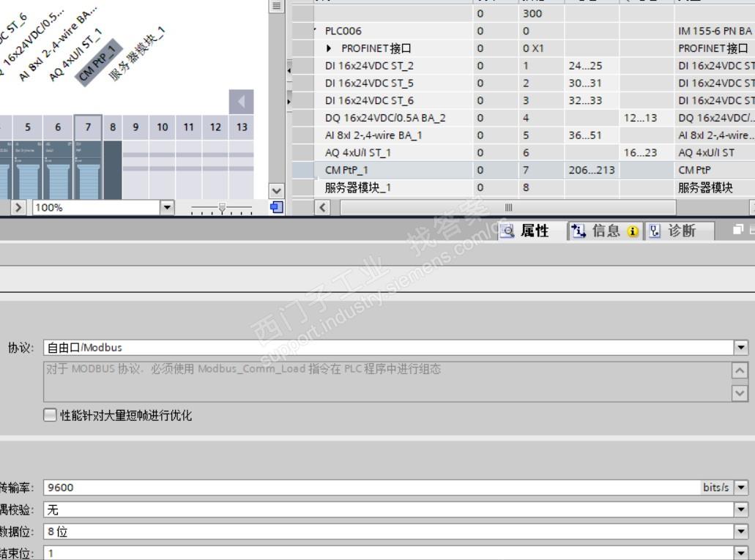
Task: Expand the PROFINET接口 tree row
Action: (328, 48)
